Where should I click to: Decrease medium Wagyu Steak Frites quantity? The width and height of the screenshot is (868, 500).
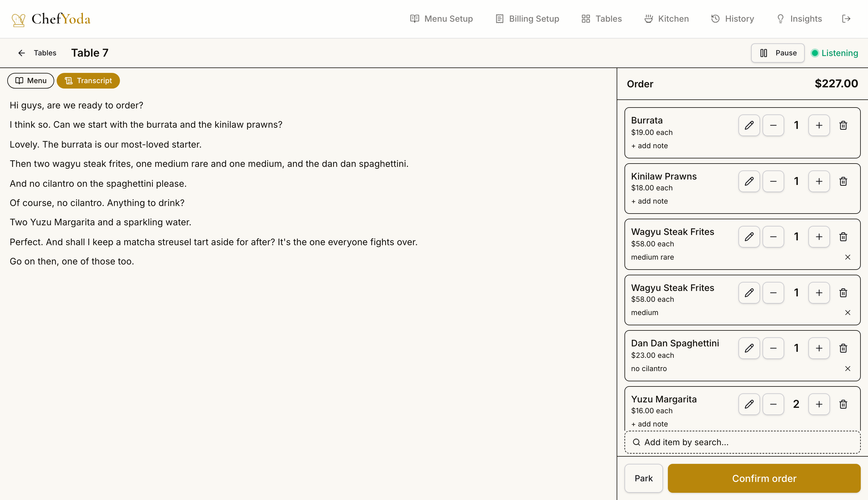coord(773,293)
